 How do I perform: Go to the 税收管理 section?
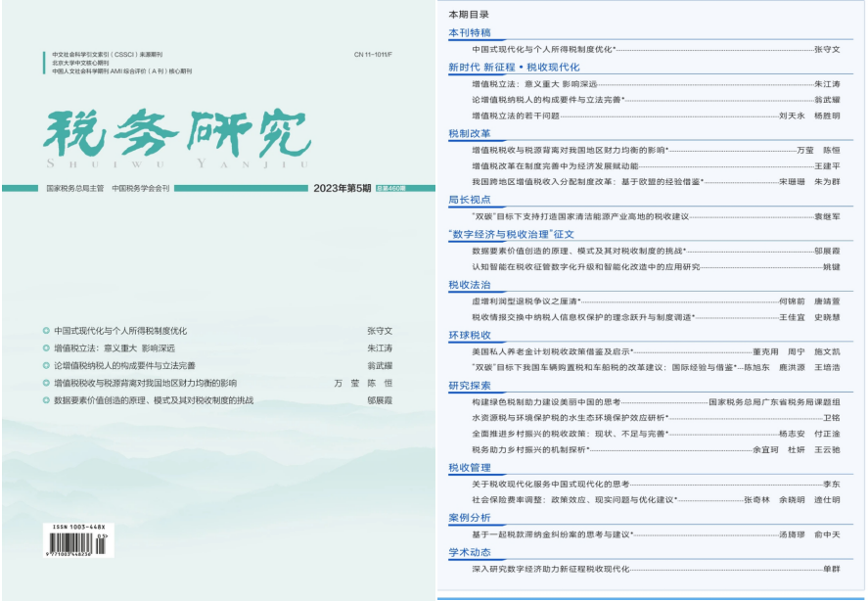coord(469,468)
